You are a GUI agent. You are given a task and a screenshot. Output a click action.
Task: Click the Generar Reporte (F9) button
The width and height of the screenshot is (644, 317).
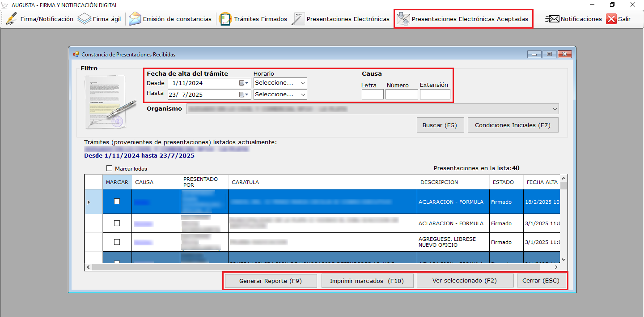click(270, 281)
